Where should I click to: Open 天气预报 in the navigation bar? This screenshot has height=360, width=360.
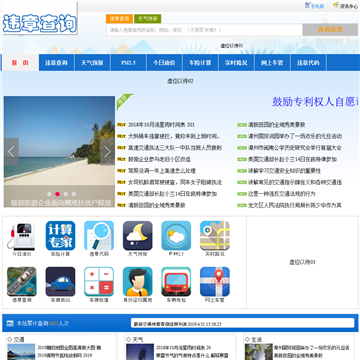click(x=92, y=63)
